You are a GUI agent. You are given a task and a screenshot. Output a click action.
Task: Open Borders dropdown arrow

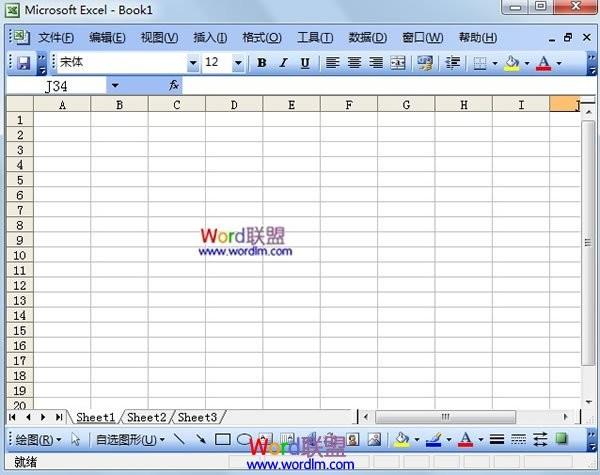pyautogui.click(x=494, y=63)
